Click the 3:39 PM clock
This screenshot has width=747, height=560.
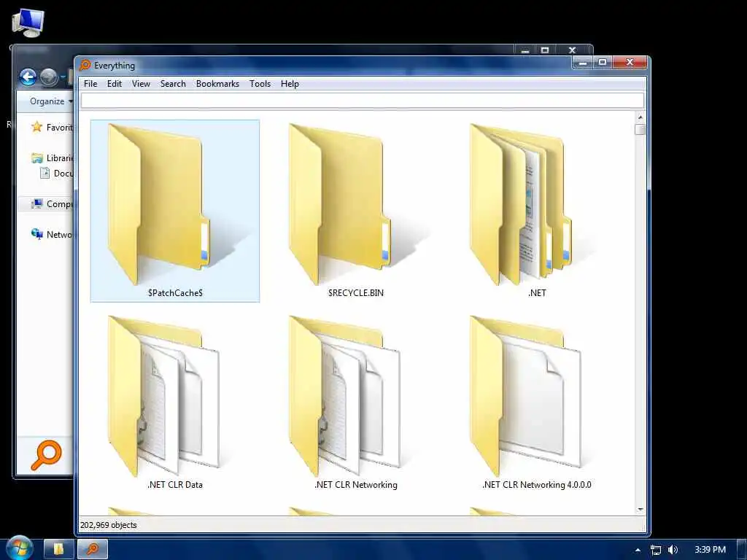(x=710, y=550)
